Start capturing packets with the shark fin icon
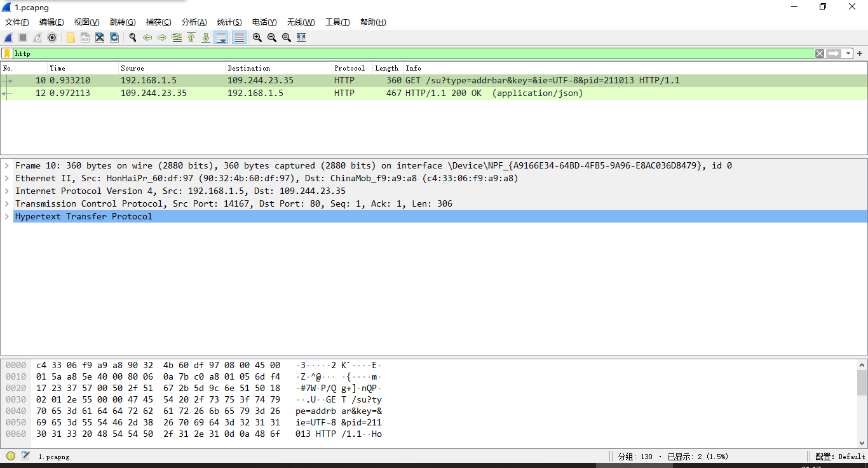 coord(9,38)
